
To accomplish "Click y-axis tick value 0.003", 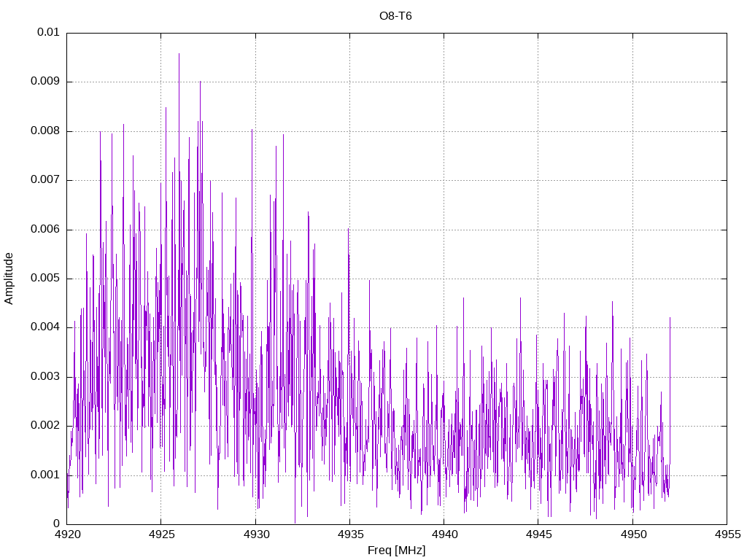I will (x=45, y=377).
